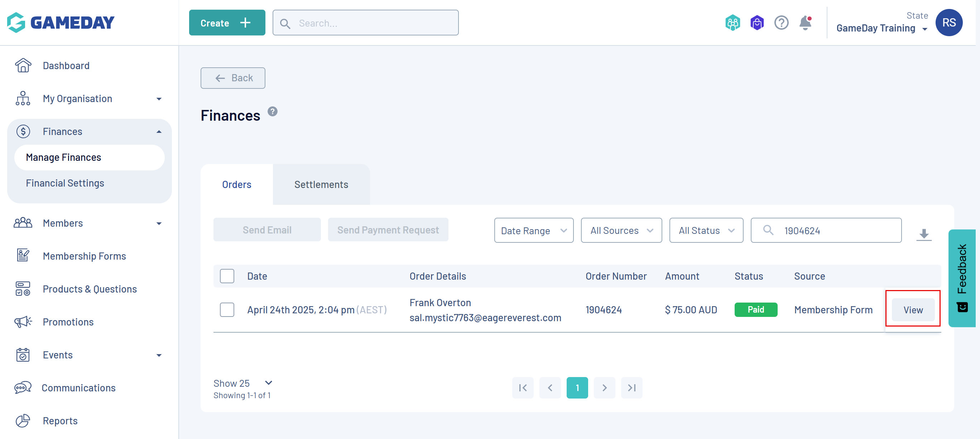Click the order search field containing 1904624
The width and height of the screenshot is (980, 439).
[837, 231]
